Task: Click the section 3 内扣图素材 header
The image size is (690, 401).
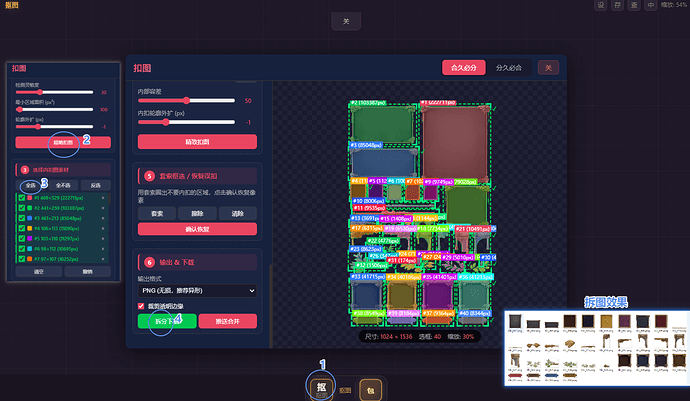Action: (x=63, y=170)
